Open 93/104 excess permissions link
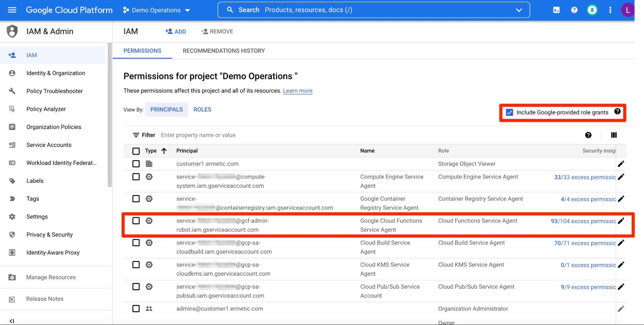644x325 pixels. tap(583, 221)
